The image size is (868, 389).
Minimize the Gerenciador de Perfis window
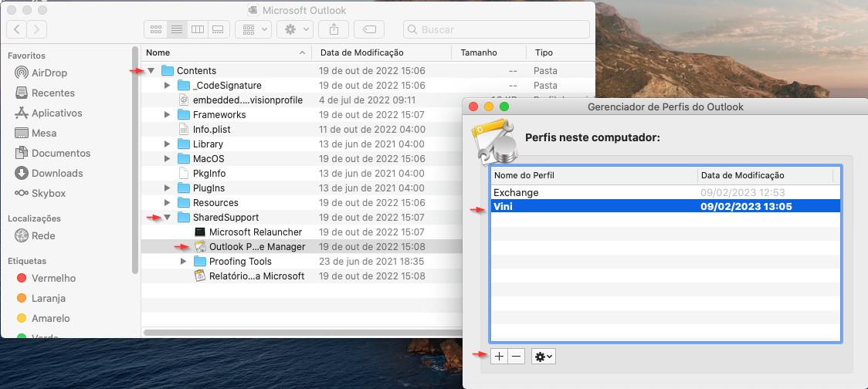488,107
